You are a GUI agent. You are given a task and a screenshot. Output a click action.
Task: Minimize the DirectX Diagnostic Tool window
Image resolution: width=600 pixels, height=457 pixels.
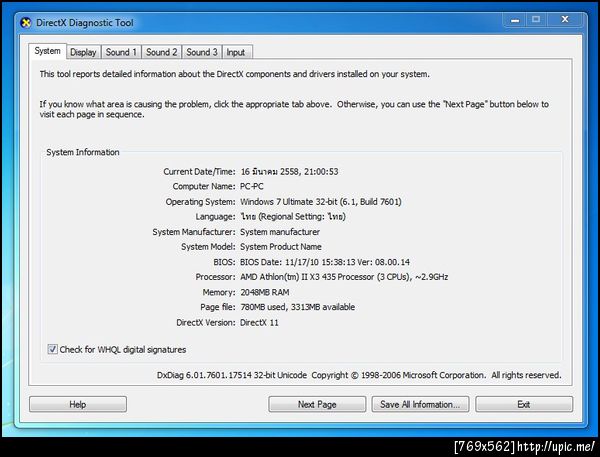tap(515, 20)
